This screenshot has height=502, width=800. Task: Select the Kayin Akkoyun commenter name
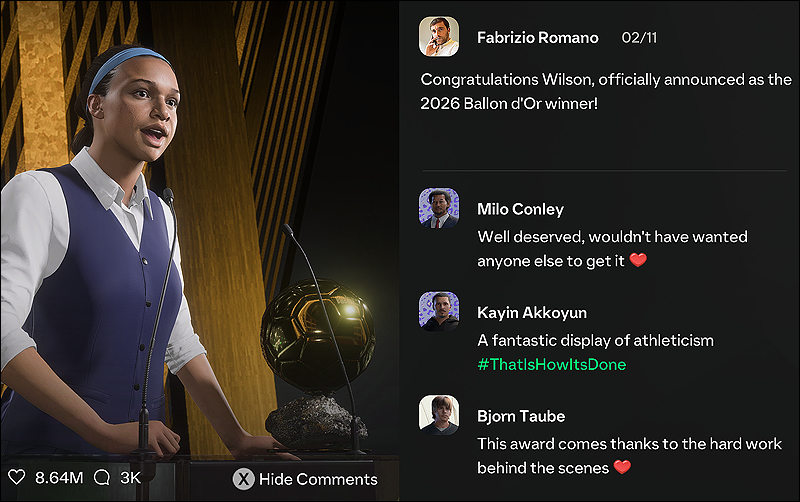click(532, 313)
